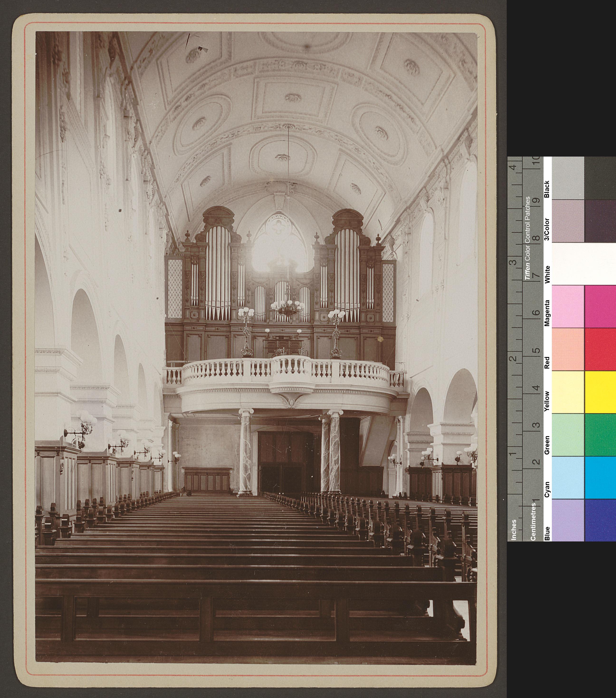Click the "White" patch label
The image size is (616, 698).
547,274
